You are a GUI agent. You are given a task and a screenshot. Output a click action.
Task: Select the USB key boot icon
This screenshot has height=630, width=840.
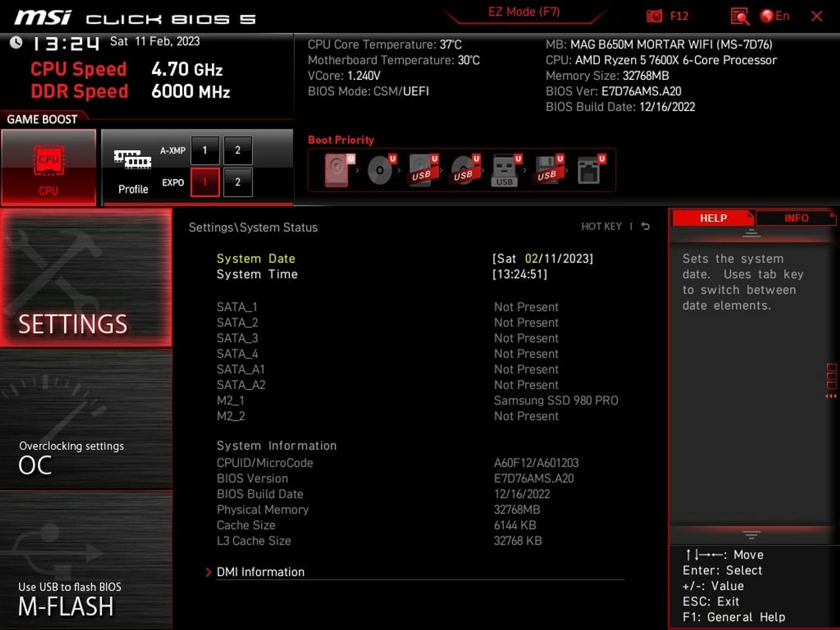(x=507, y=170)
